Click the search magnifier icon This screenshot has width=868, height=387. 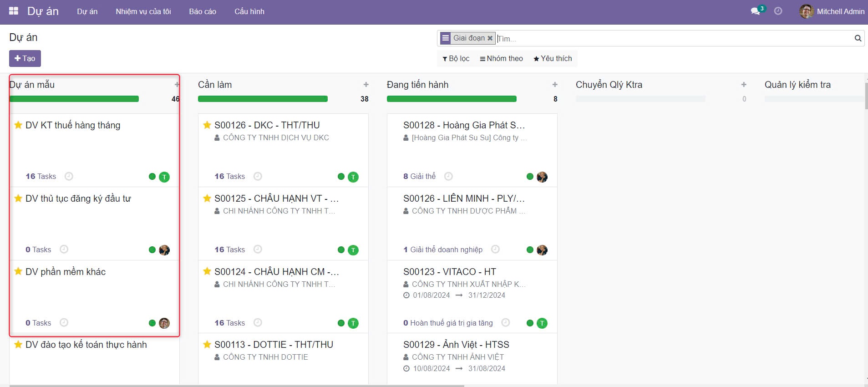[x=858, y=38]
